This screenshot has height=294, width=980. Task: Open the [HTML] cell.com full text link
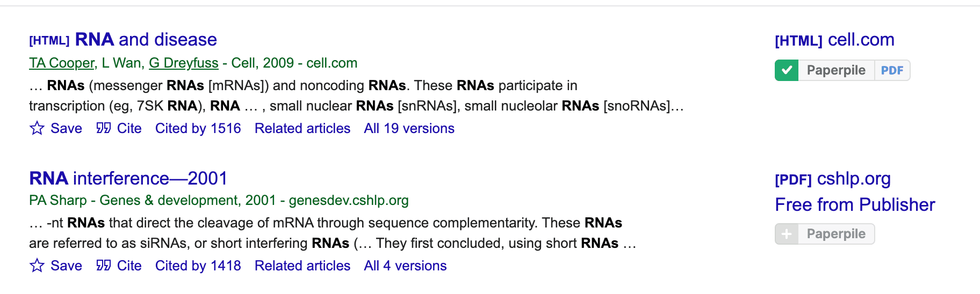point(834,40)
